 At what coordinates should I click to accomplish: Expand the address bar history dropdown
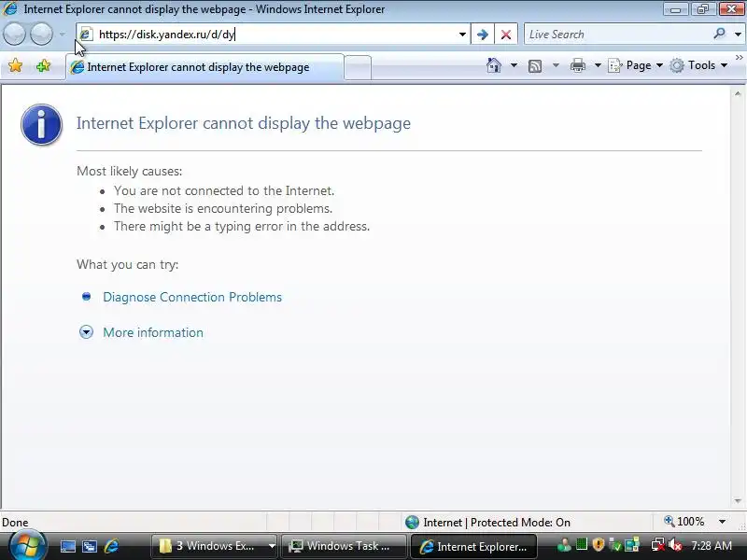[x=462, y=35]
